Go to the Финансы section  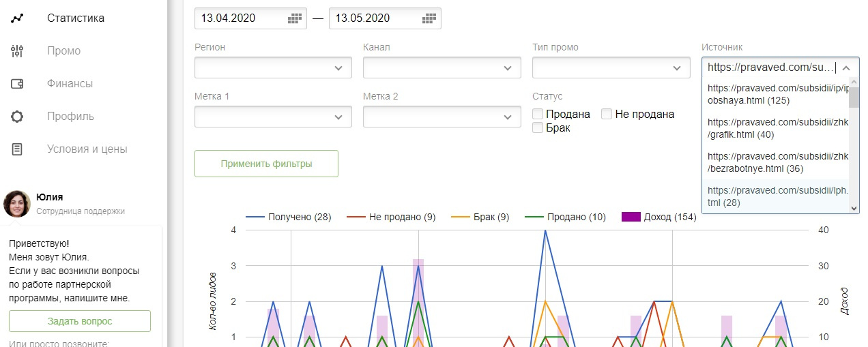[70, 84]
